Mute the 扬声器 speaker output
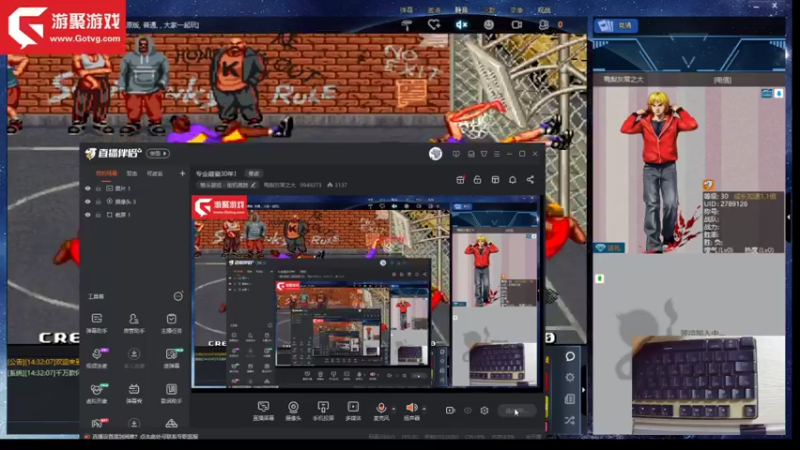Screen dimensions: 800x450 coord(411,411)
